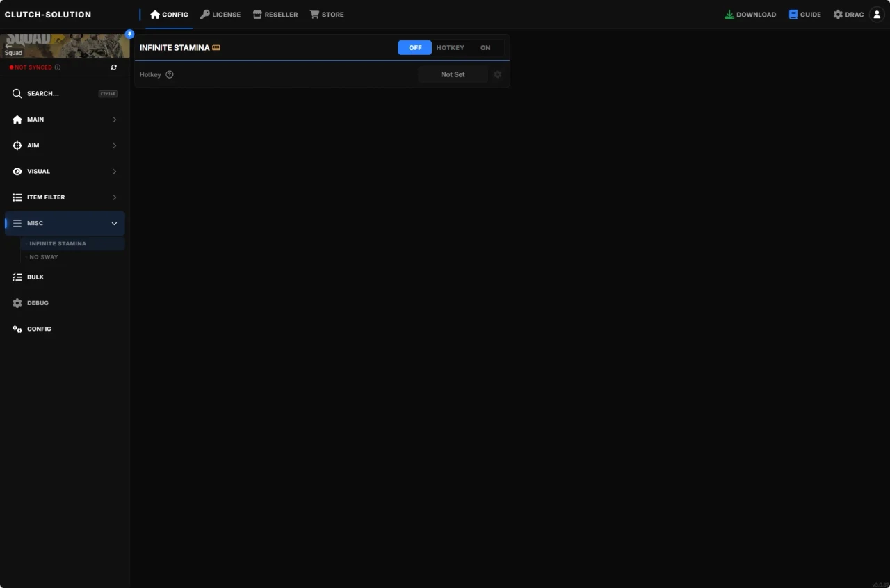Open the License tab label
The width and height of the screenshot is (890, 588).
coord(227,15)
